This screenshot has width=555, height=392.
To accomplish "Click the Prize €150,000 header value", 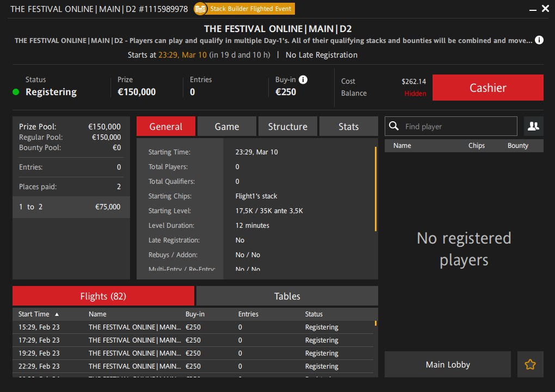I will tap(137, 92).
